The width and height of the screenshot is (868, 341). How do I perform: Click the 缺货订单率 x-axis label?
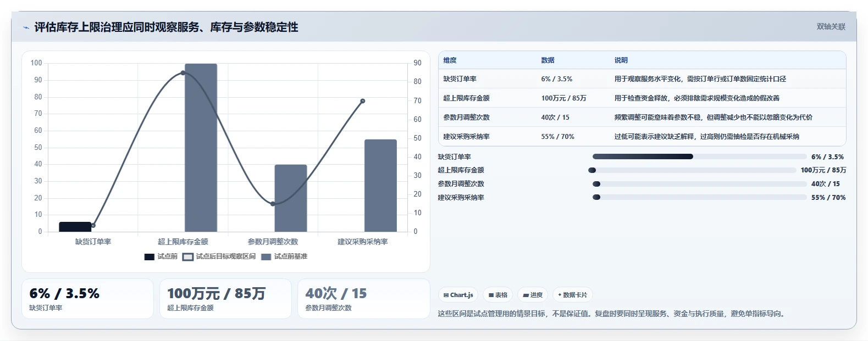(93, 242)
